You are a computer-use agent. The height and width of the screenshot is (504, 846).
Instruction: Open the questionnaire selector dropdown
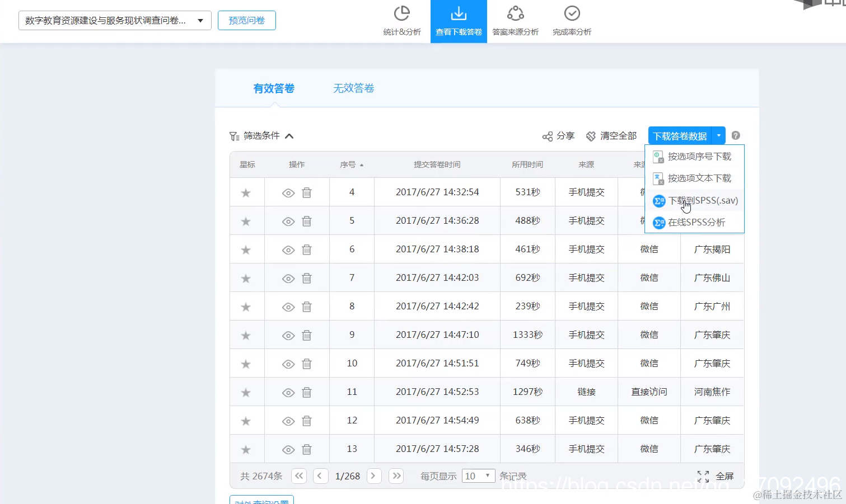click(x=200, y=20)
